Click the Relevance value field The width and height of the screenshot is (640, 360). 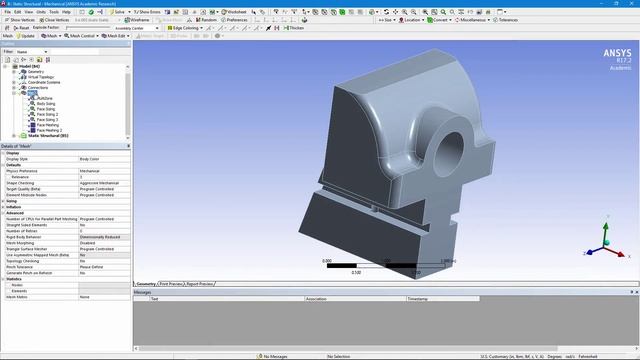coord(104,177)
